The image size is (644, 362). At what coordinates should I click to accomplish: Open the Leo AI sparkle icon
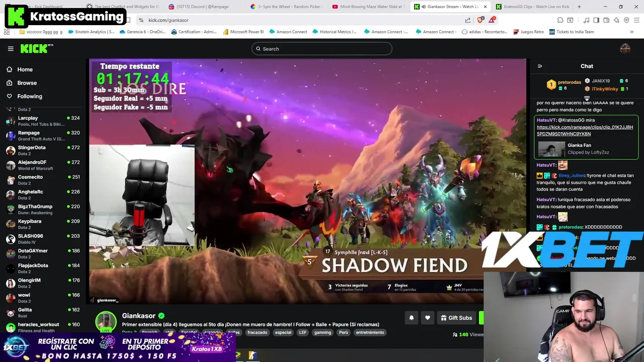[616, 20]
